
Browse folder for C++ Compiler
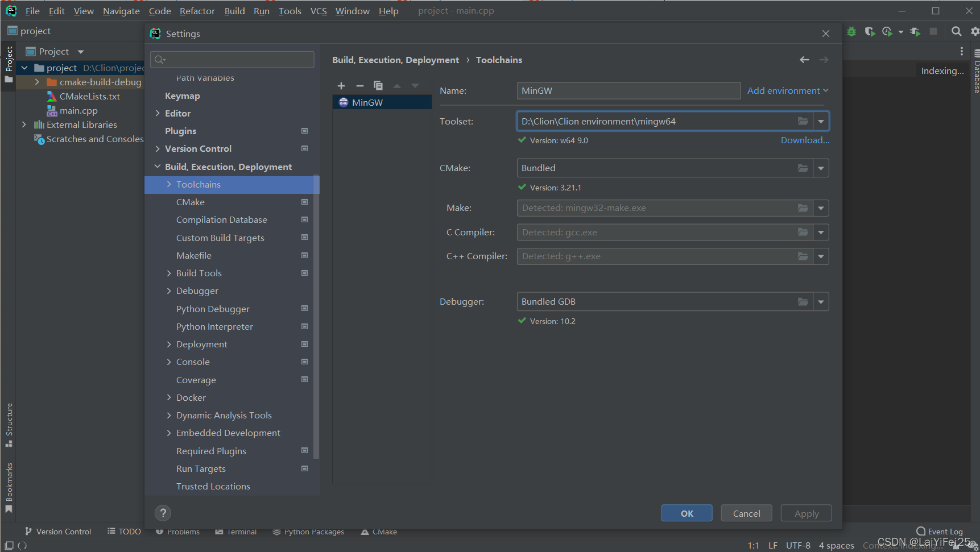(x=803, y=256)
